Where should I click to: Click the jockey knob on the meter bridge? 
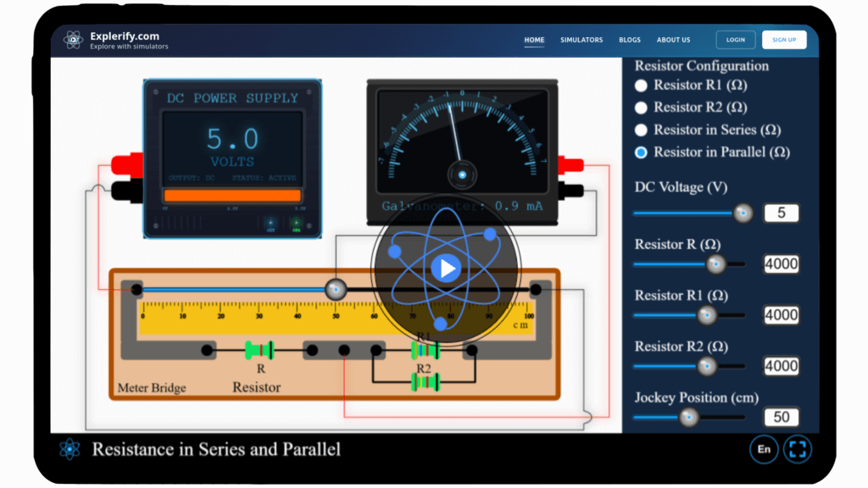click(x=336, y=288)
